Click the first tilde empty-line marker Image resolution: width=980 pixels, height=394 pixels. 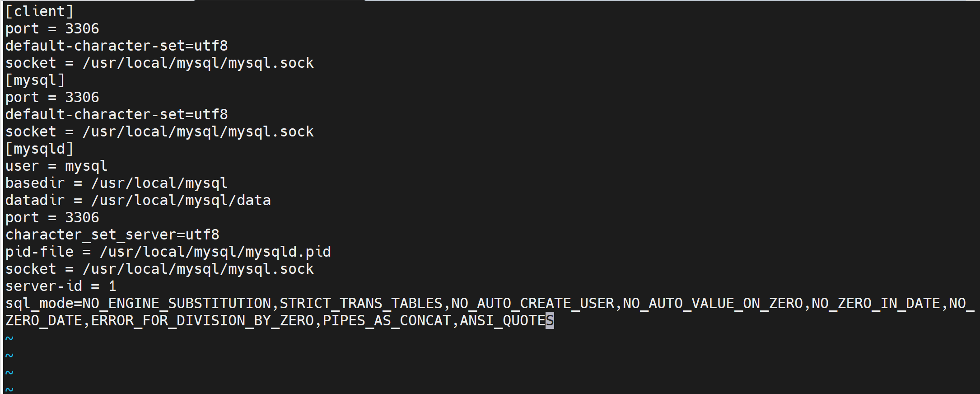9,338
